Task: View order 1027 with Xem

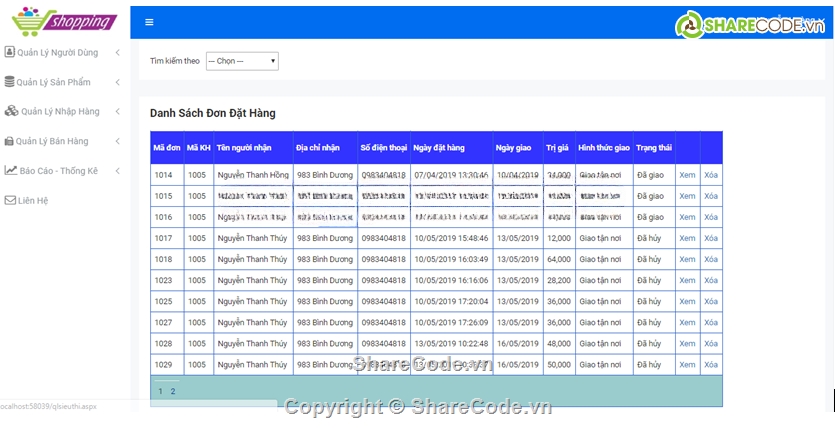Action: 687,323
